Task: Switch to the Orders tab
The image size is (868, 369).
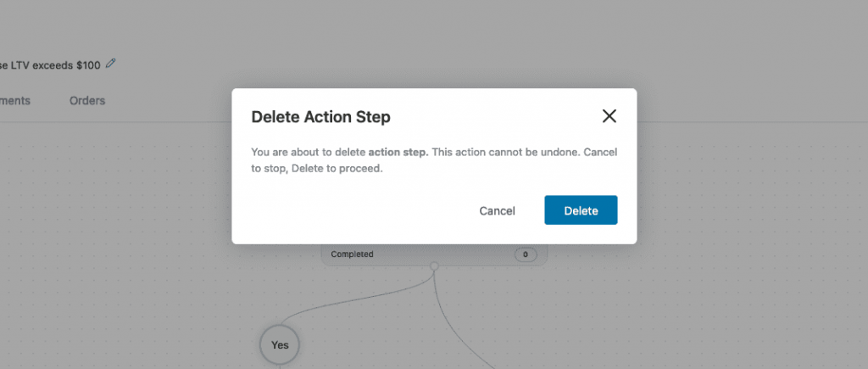Action: tap(87, 101)
